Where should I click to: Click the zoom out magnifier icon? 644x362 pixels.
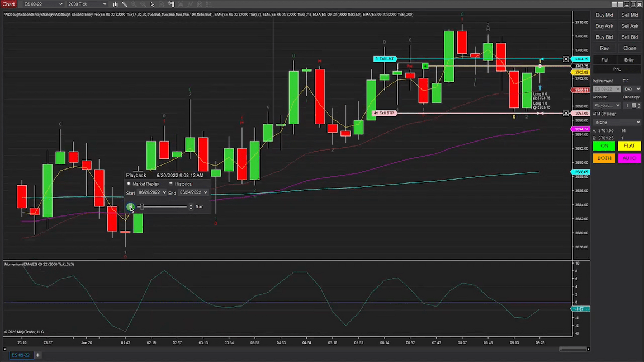click(143, 4)
